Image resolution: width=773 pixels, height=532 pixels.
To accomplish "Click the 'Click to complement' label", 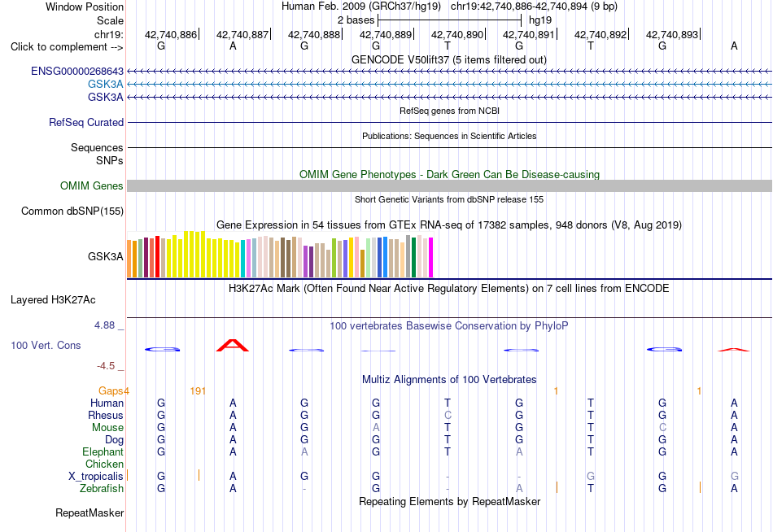I will click(67, 47).
